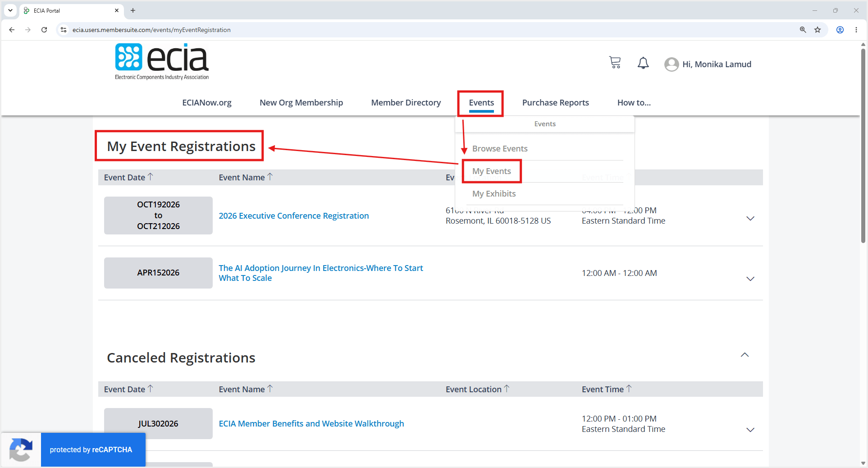Screen dimensions: 868x468
Task: Open browser zoom options
Action: [x=803, y=30]
